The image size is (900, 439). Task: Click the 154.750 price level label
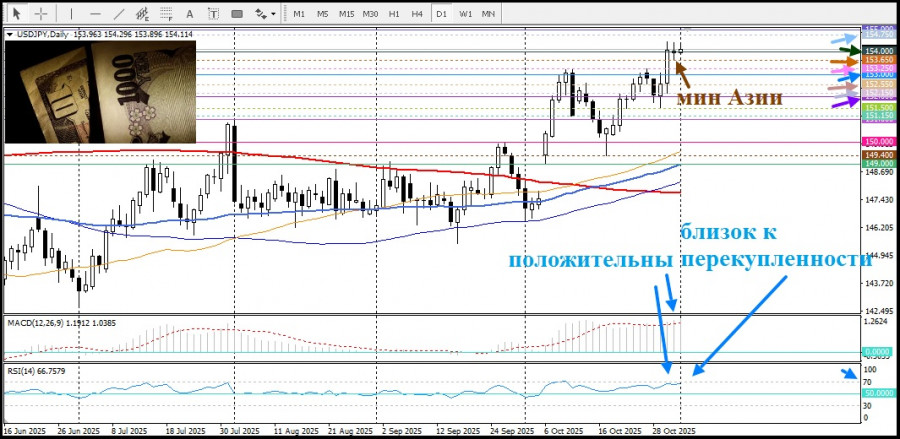878,35
